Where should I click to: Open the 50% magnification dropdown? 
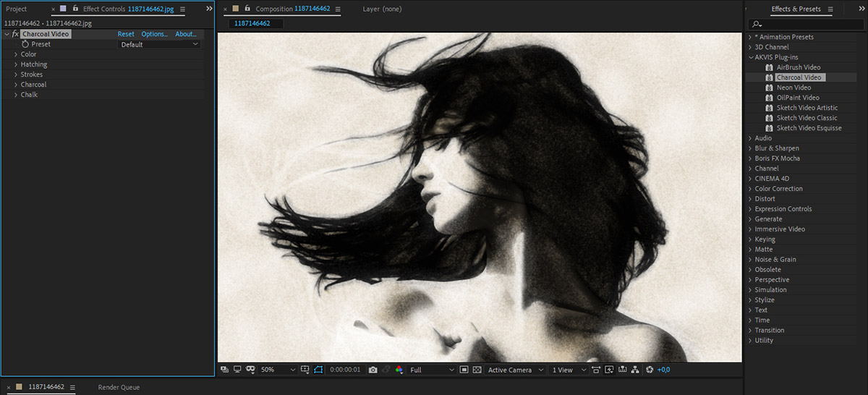277,370
